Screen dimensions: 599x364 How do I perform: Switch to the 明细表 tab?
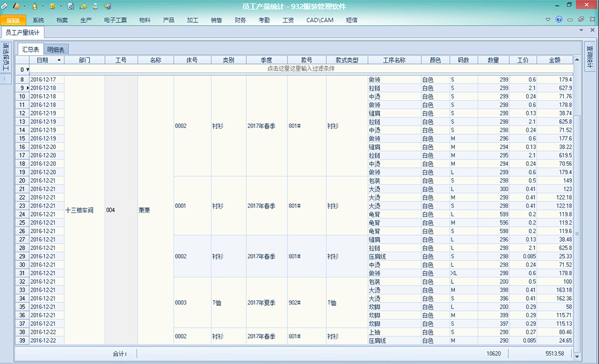[56, 50]
